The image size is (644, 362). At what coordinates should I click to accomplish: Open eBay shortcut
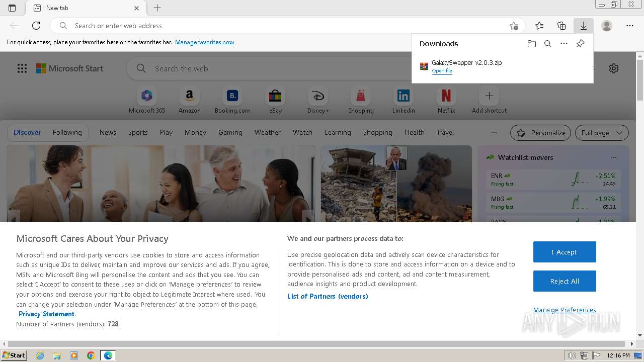275,101
